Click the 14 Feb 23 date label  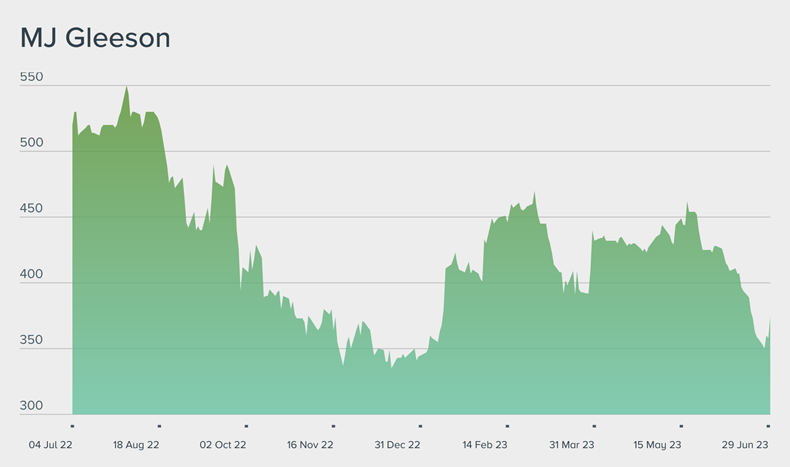484,444
